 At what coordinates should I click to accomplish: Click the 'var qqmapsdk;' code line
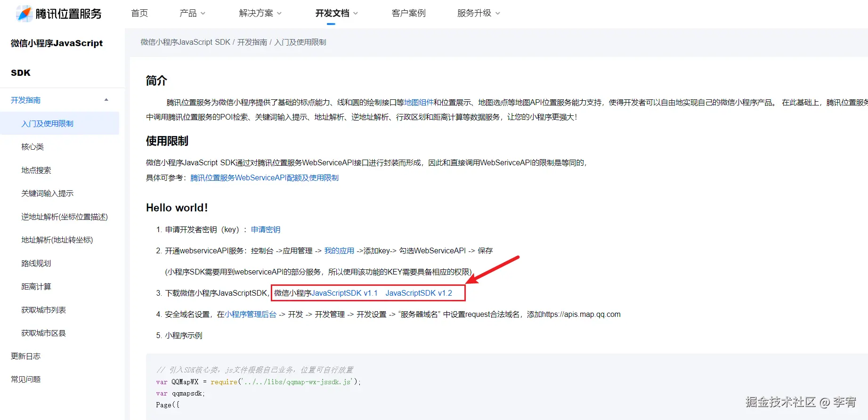pos(180,393)
